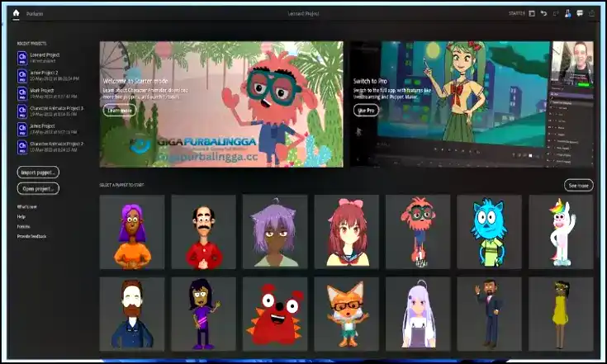
Task: Open the Jamie Project recent file
Action: coord(47,129)
